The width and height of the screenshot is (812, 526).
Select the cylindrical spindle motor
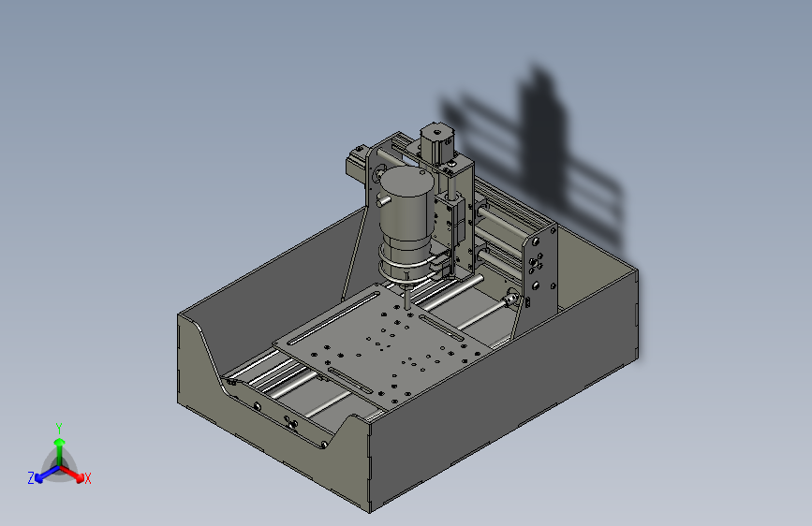(x=406, y=223)
